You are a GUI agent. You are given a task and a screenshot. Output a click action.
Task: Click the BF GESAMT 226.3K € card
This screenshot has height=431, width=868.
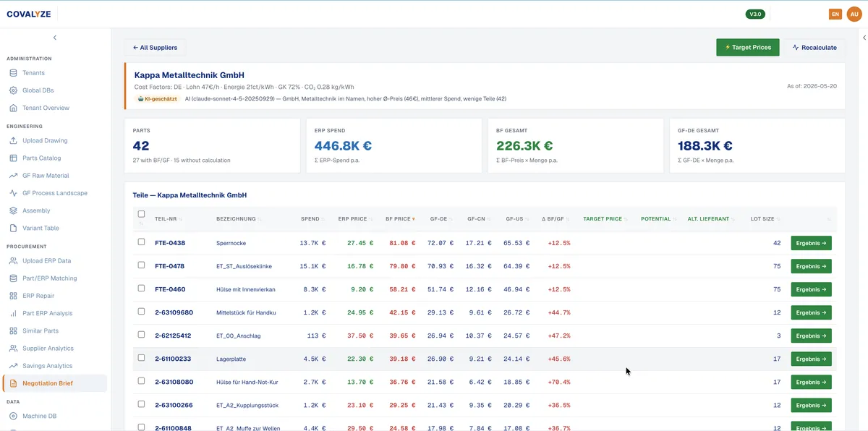pos(575,146)
